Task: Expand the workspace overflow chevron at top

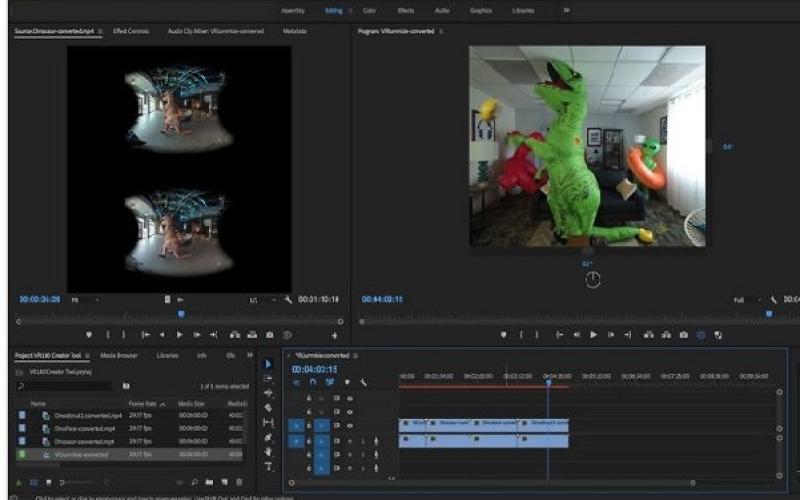Action: coord(567,10)
